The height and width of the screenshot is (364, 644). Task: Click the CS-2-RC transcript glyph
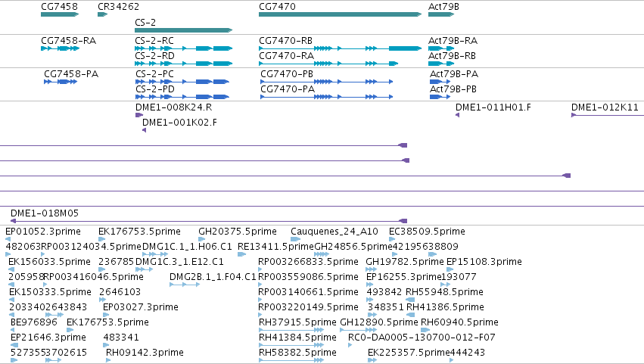click(184, 48)
